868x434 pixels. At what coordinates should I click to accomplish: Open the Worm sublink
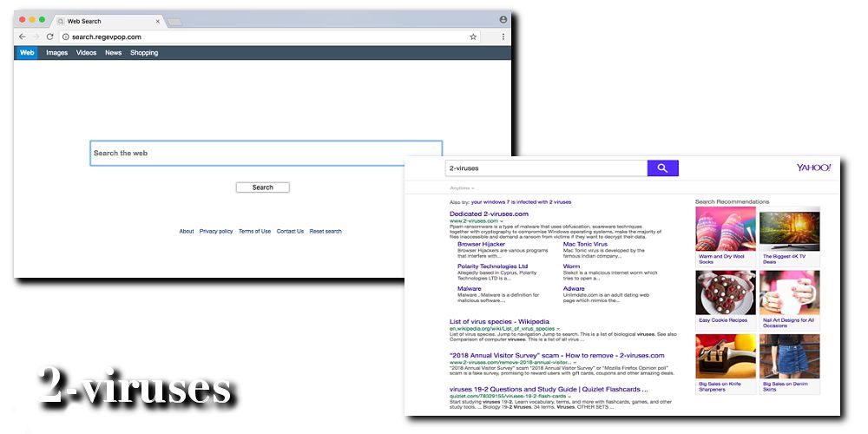(x=571, y=266)
